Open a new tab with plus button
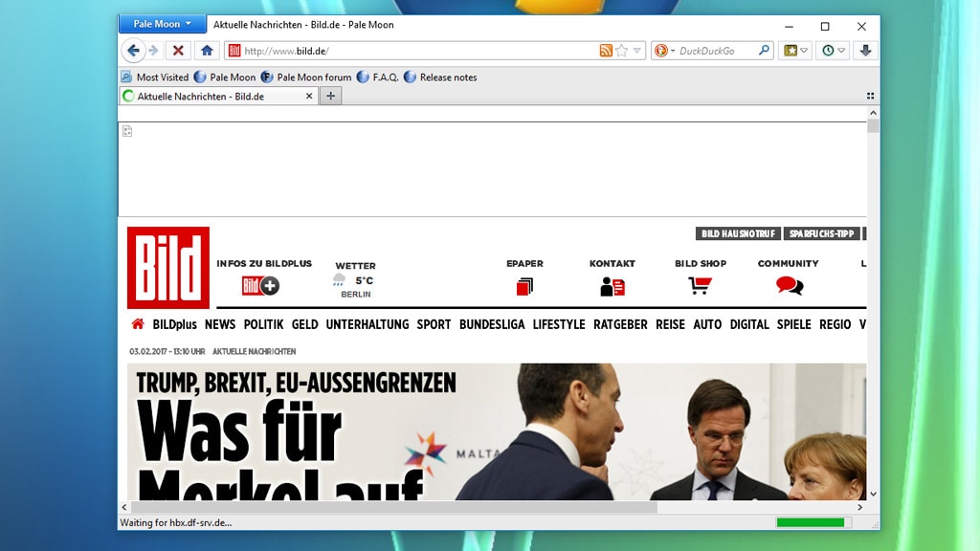The height and width of the screenshot is (551, 980). (330, 96)
